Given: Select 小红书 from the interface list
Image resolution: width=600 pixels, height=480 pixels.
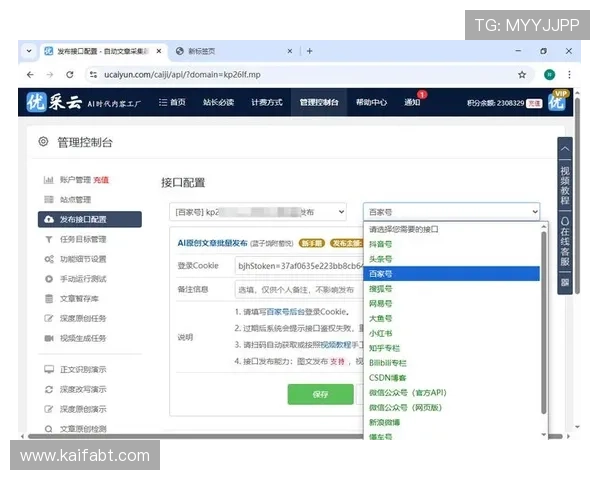Looking at the screenshot, I should [x=452, y=333].
